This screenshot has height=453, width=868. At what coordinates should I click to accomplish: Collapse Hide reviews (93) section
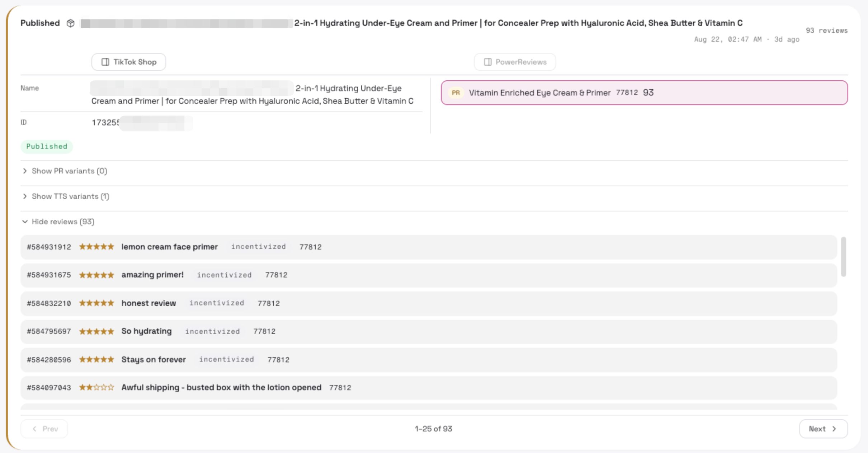click(59, 222)
